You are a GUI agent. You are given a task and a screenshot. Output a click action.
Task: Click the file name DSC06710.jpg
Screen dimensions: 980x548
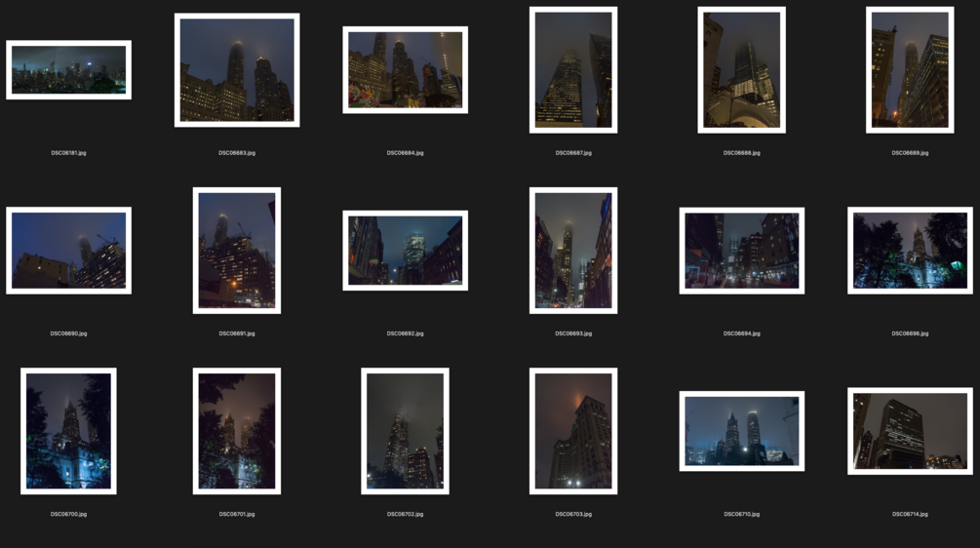(742, 514)
